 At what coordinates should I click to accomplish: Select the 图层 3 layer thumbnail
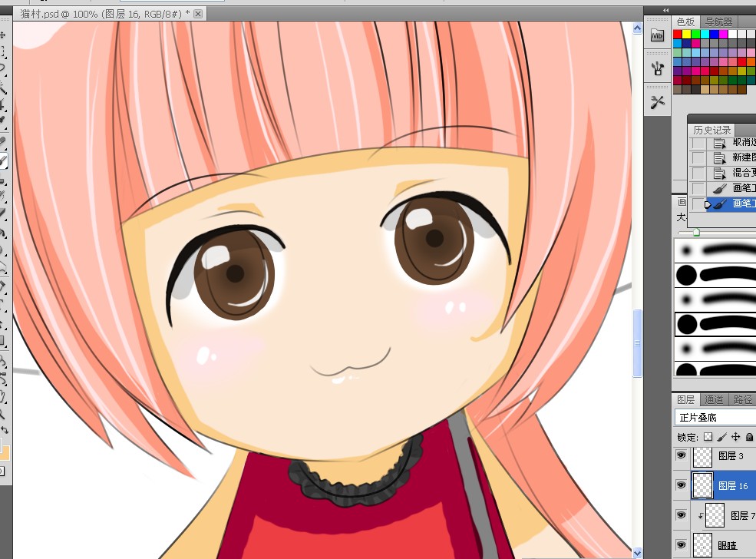coord(702,456)
